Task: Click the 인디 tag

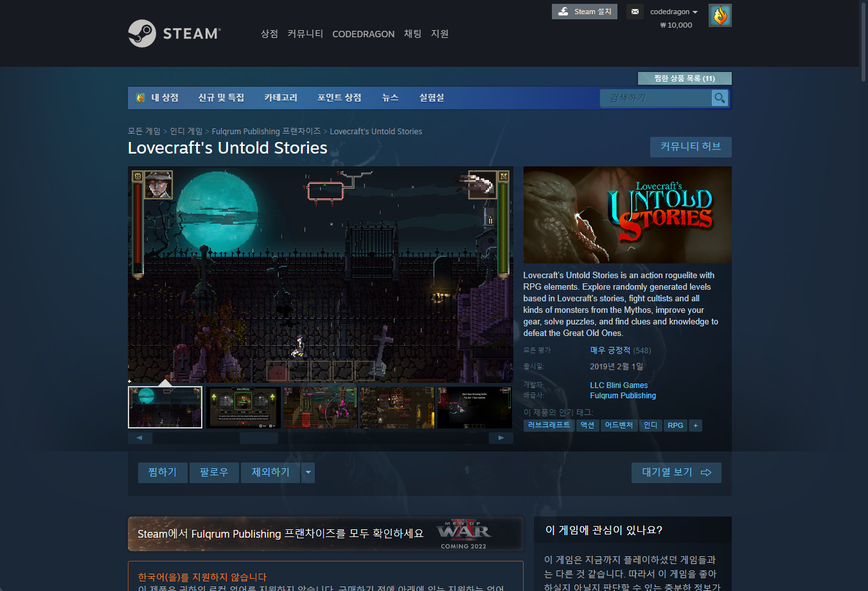Action: [651, 425]
